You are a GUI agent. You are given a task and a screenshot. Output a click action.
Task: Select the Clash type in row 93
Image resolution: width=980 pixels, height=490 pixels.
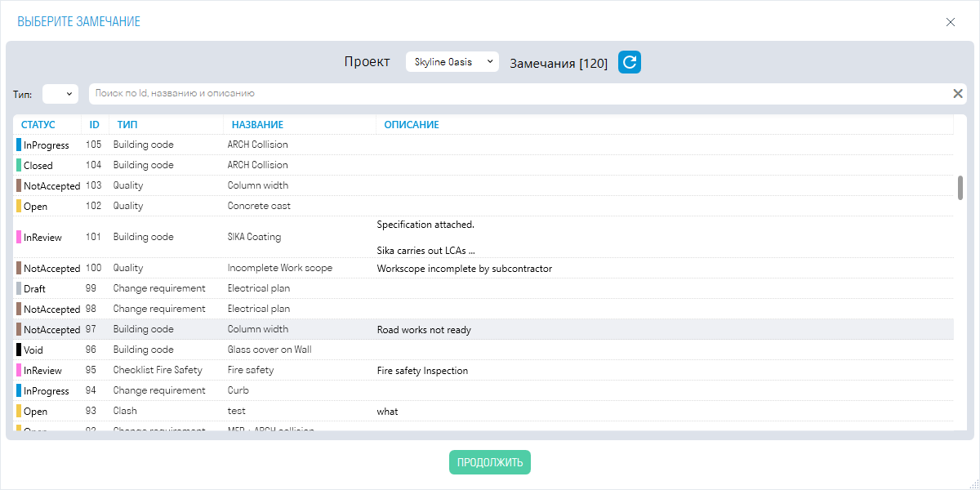pos(125,411)
